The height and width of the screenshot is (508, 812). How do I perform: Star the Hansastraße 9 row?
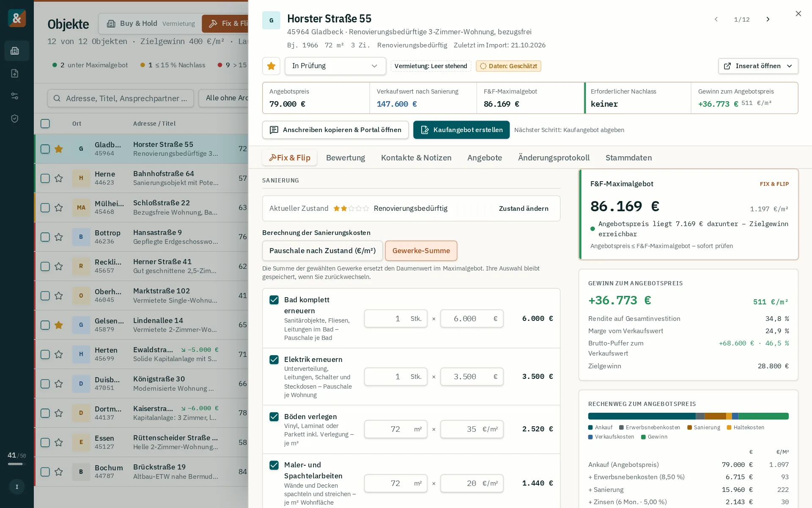pos(59,237)
